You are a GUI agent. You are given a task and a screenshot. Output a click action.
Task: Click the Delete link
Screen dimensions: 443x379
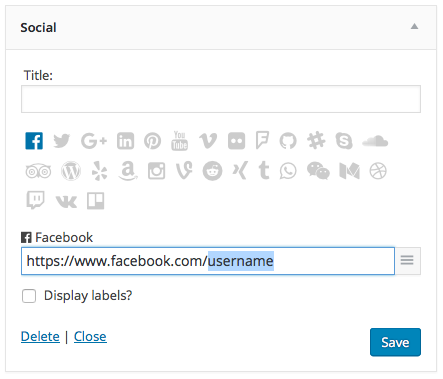point(40,337)
